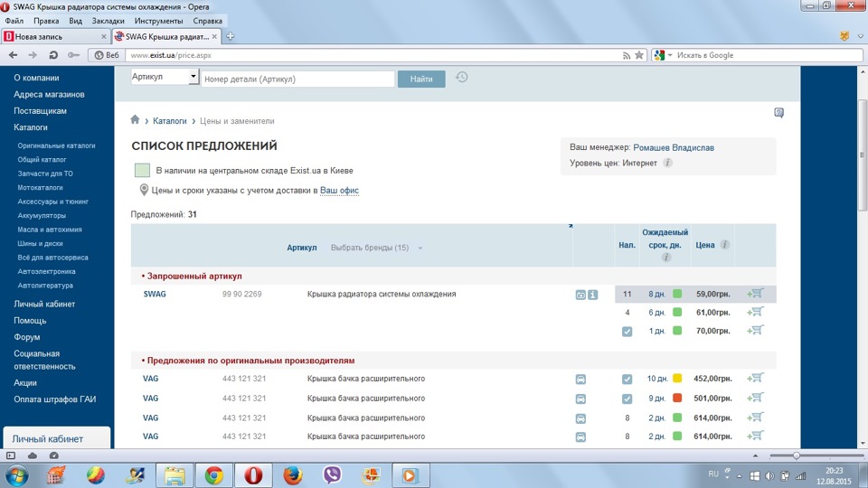Open the help icon at page top right
This screenshot has width=868, height=488.
tap(778, 113)
